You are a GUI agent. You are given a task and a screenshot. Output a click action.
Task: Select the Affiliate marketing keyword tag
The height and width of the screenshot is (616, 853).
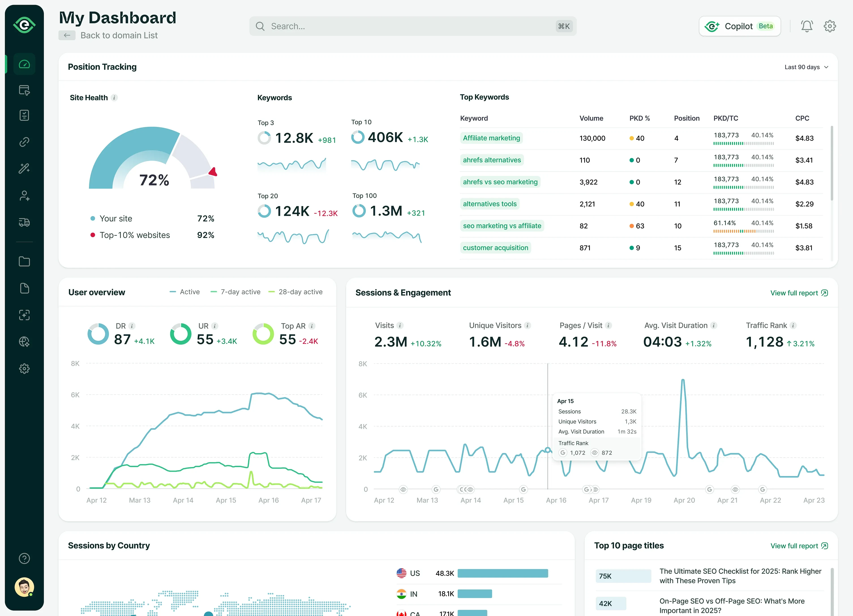pos(491,138)
